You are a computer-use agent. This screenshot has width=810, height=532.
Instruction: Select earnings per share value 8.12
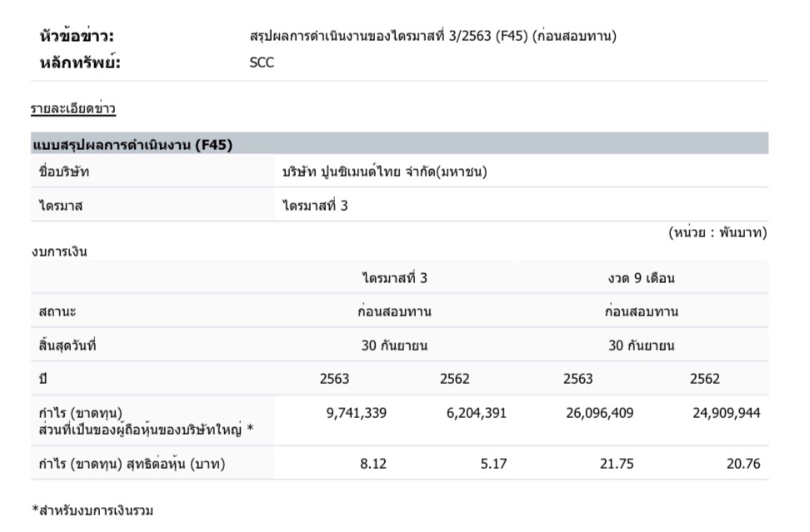[373, 464]
